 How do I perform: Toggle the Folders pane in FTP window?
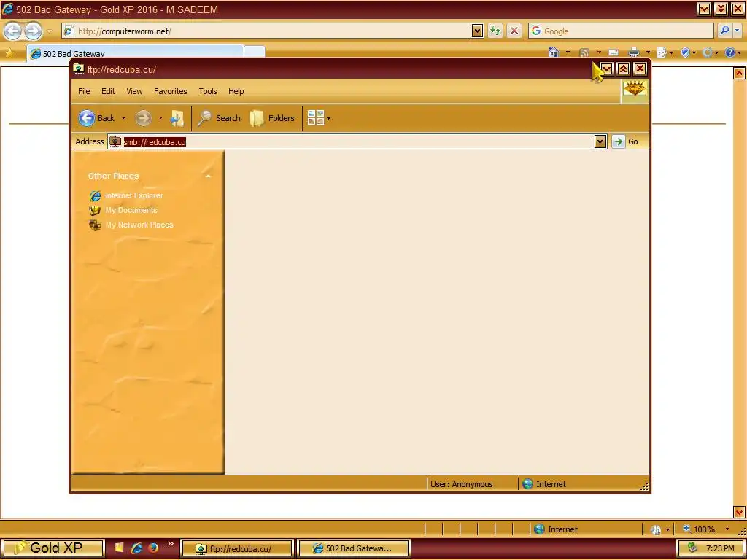(272, 118)
